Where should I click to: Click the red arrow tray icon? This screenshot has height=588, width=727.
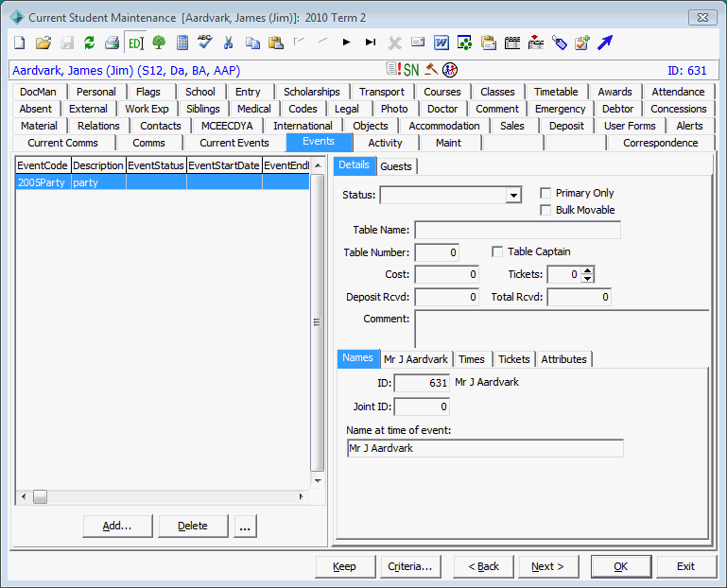click(536, 43)
